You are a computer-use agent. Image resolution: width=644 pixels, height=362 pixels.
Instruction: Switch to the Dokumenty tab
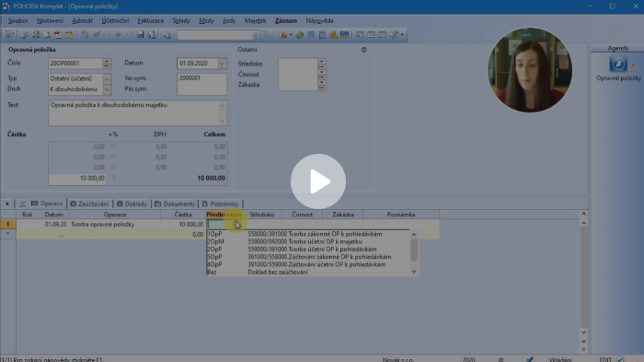tap(175, 204)
